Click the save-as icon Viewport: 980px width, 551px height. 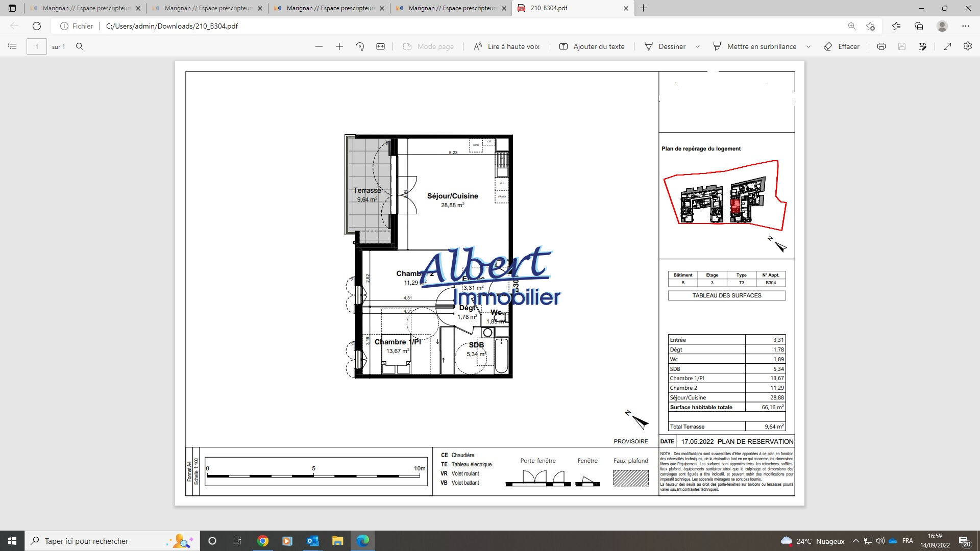click(922, 46)
